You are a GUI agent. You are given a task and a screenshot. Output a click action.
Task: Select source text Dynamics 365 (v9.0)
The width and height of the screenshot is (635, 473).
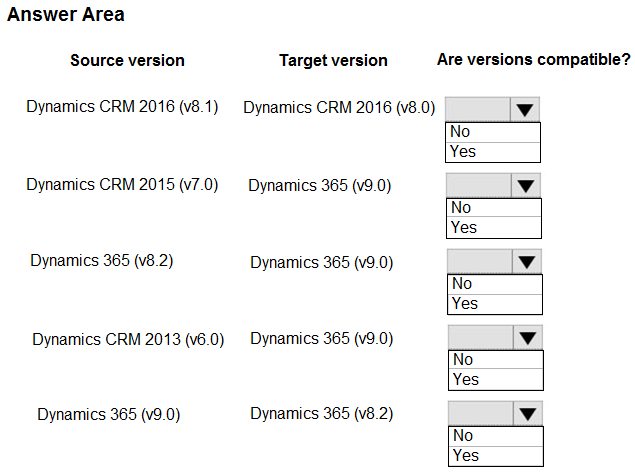click(109, 415)
